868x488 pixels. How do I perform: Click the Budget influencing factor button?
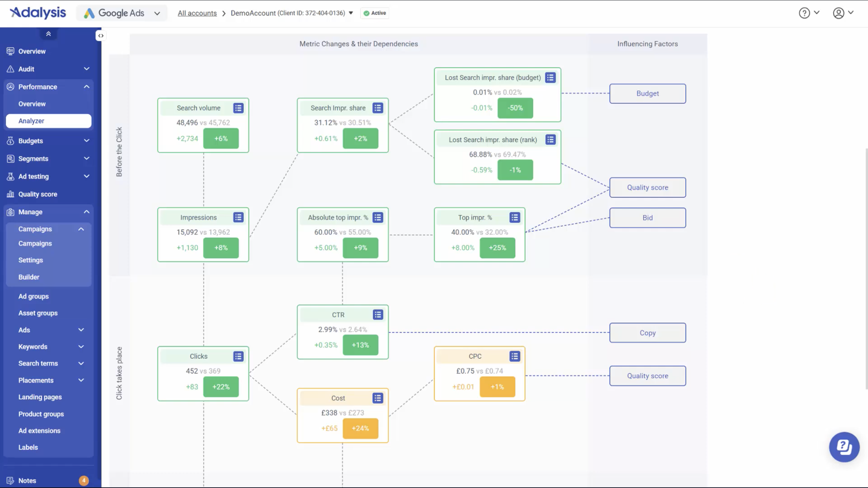click(647, 93)
